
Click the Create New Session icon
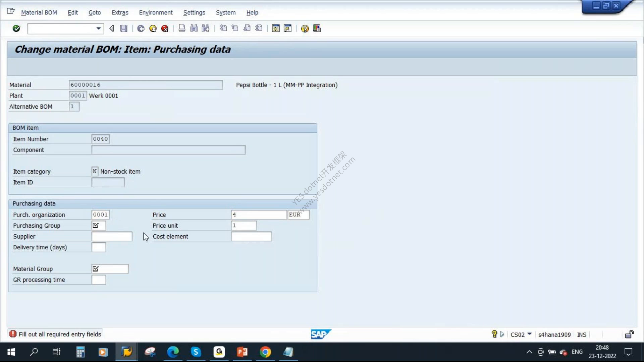[276, 28]
